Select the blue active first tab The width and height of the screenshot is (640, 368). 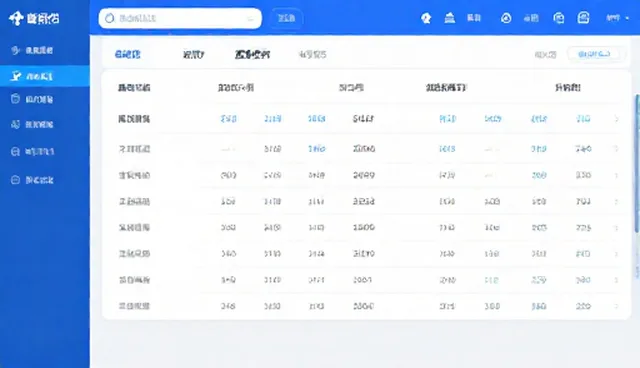[x=127, y=54]
